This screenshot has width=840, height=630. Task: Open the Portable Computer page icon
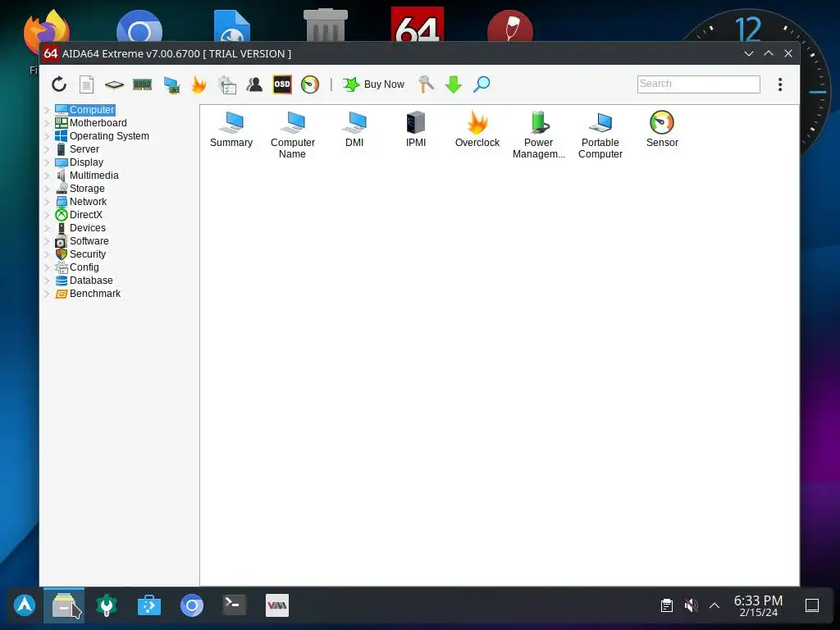point(600,135)
